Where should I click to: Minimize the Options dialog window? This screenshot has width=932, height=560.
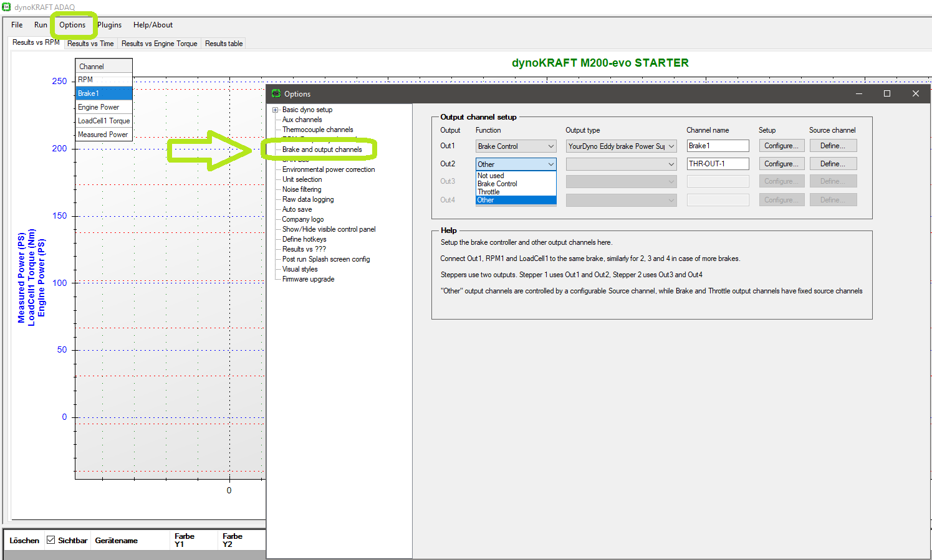[x=859, y=93]
